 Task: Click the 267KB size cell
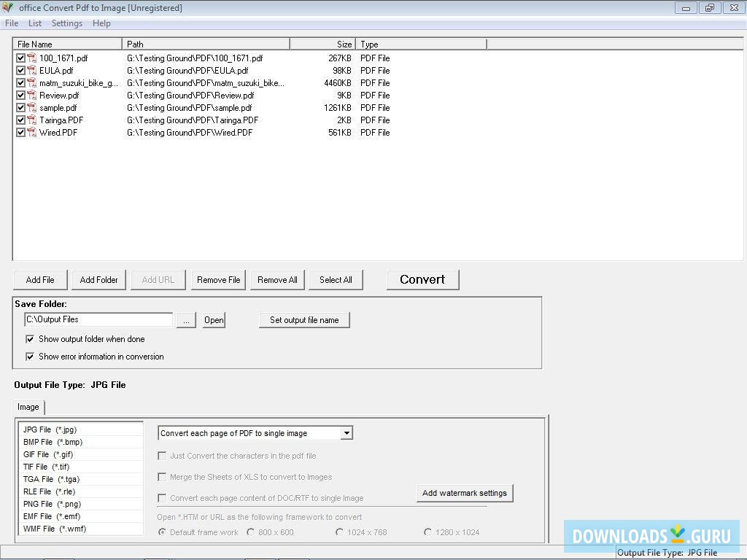click(x=340, y=58)
